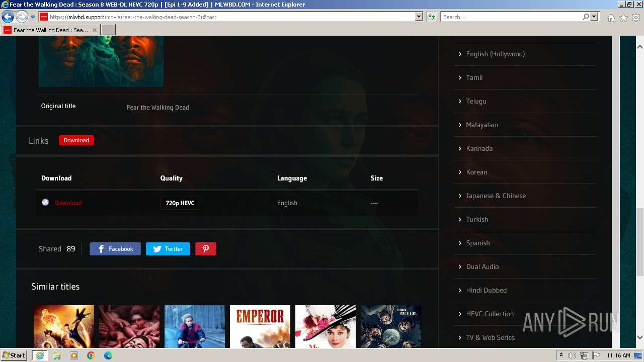Click the Fantastic Four similar title poster
The image size is (644, 362).
coord(64,326)
